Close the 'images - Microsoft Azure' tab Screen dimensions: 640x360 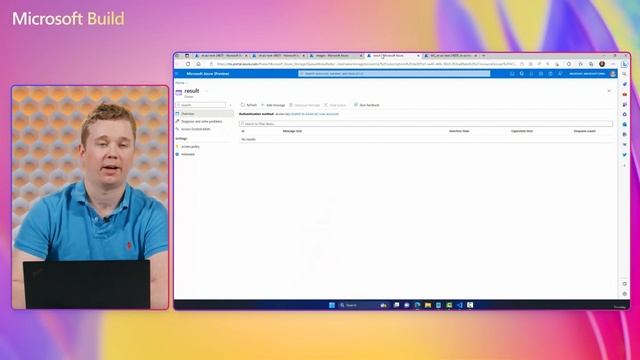[360, 56]
